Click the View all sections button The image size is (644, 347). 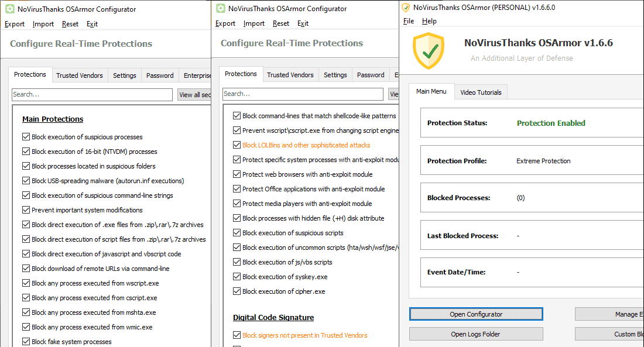click(194, 95)
